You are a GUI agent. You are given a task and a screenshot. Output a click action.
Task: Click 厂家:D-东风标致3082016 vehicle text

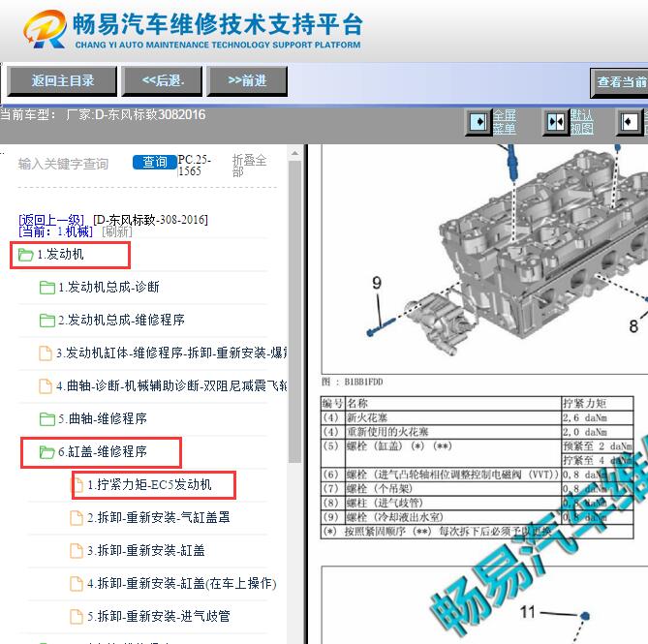(136, 114)
